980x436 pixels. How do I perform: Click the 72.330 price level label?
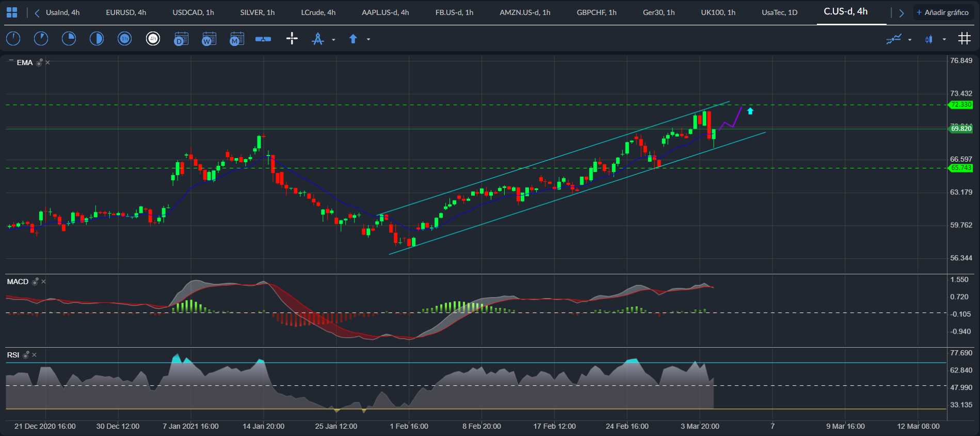tap(961, 105)
